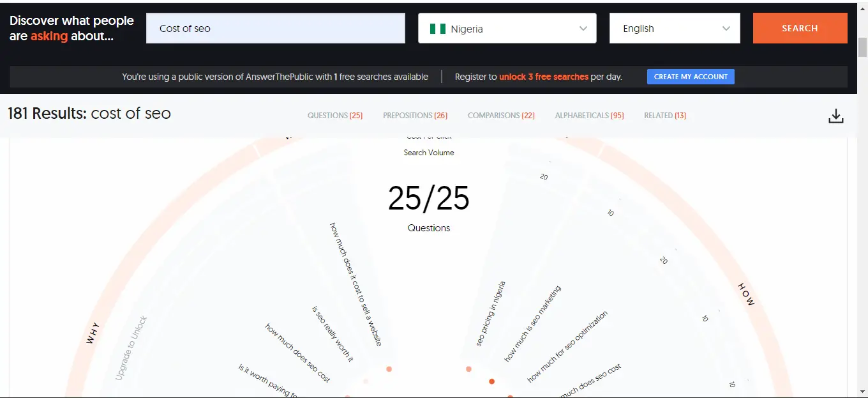The image size is (868, 398).
Task: Click the WHY segment label
Action: click(x=93, y=333)
